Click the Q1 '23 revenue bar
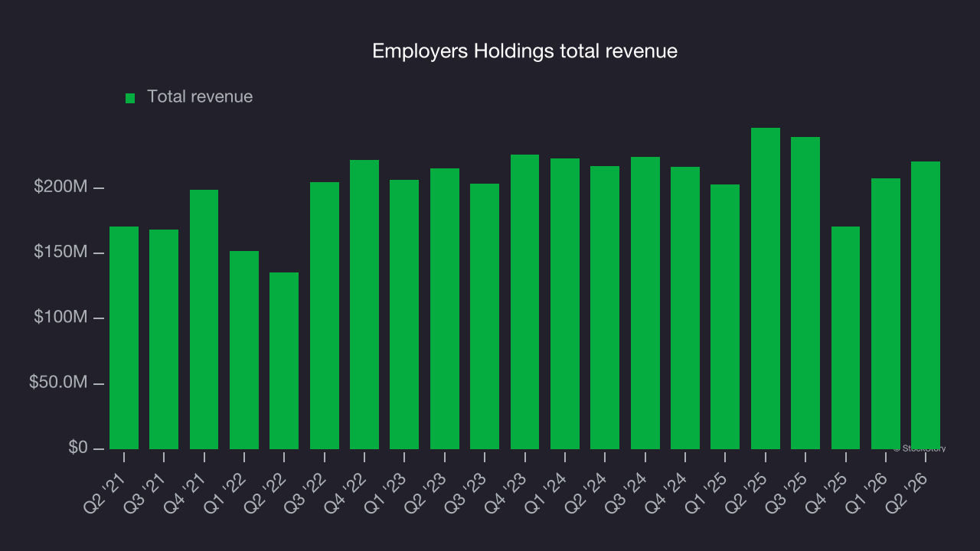 coord(404,315)
